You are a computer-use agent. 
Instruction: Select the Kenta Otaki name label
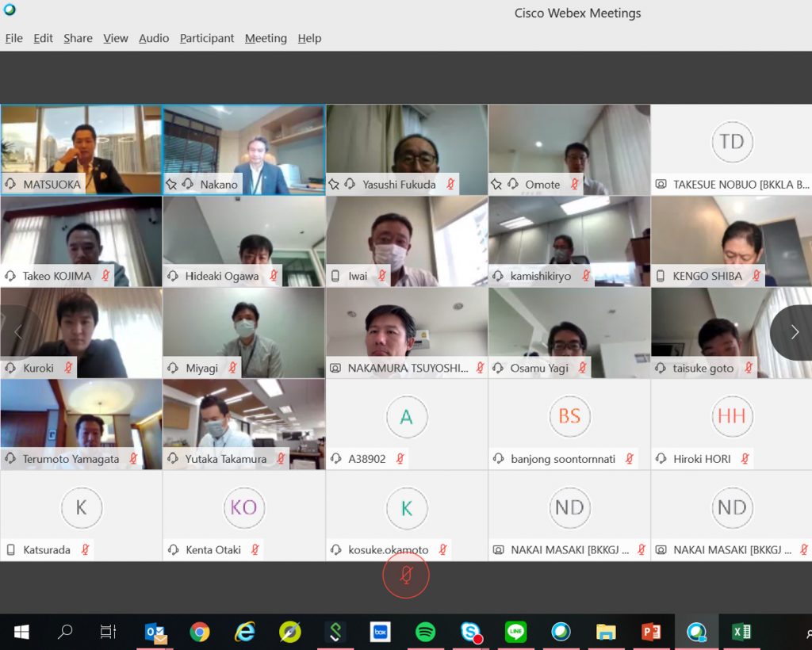tap(213, 549)
